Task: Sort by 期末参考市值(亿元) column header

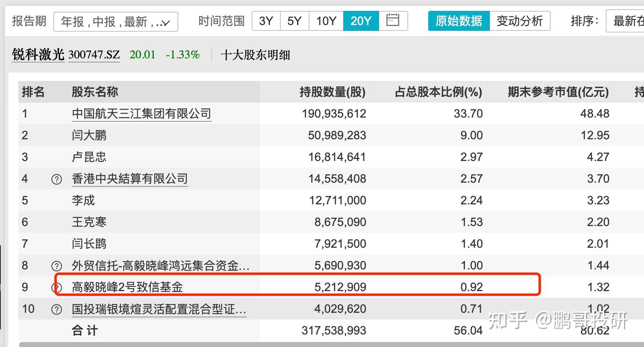Action: (558, 92)
